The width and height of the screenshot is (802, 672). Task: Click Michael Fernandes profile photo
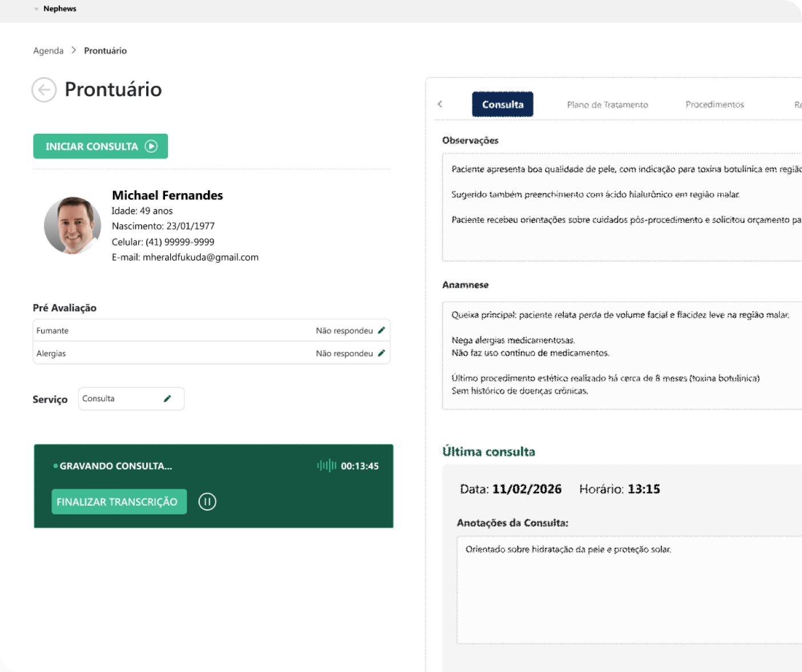(73, 226)
